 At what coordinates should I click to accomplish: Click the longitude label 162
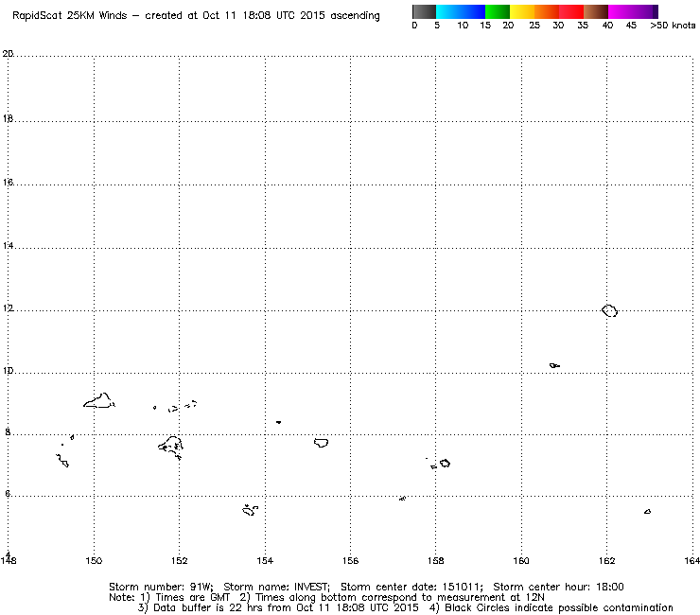point(606,560)
